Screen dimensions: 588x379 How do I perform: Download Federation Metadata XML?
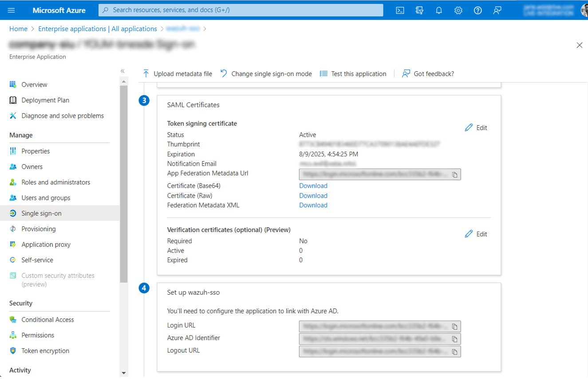click(313, 205)
